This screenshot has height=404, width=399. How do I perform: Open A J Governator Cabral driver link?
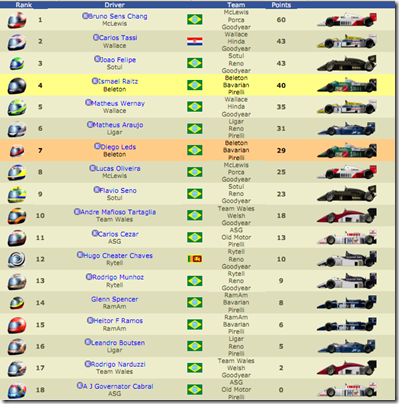118,386
